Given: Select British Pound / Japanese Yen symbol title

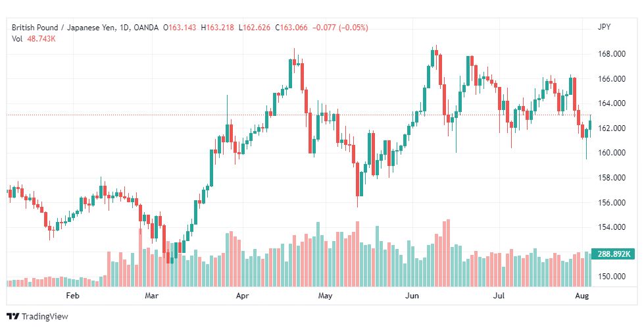Looking at the screenshot, I should 63,28.
